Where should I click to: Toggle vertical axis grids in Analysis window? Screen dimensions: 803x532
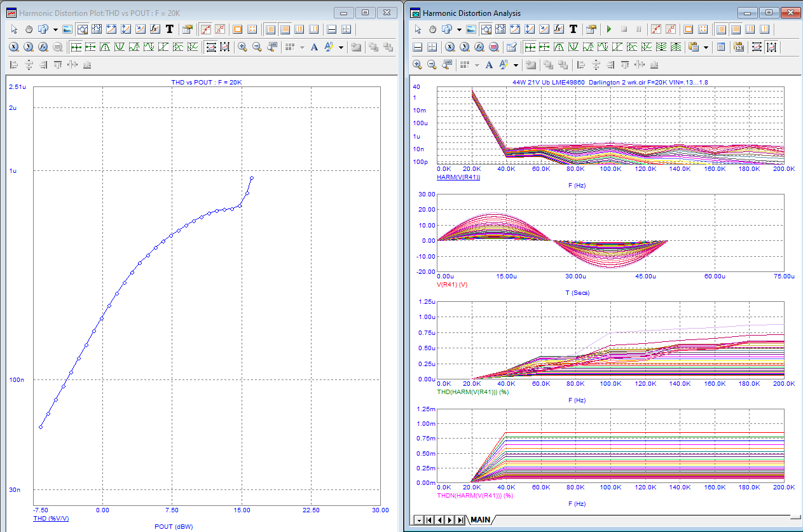(x=721, y=29)
